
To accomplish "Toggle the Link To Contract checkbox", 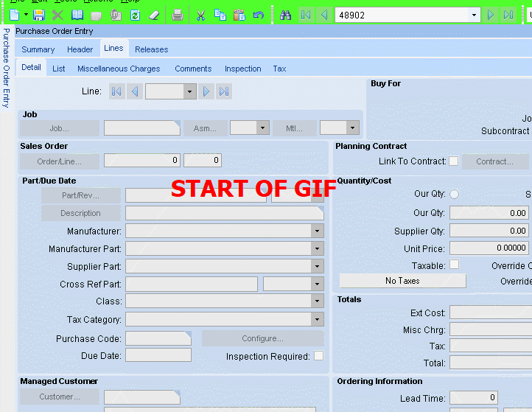I will 454,161.
